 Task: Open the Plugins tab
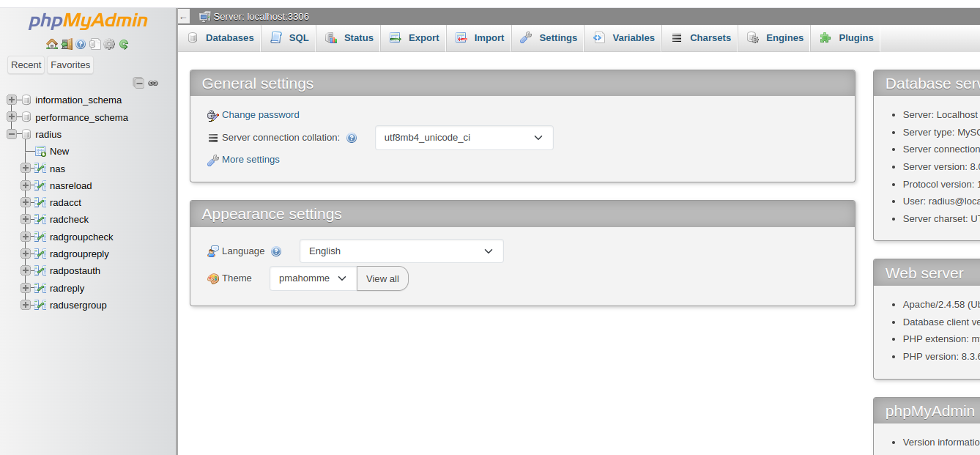coord(845,38)
